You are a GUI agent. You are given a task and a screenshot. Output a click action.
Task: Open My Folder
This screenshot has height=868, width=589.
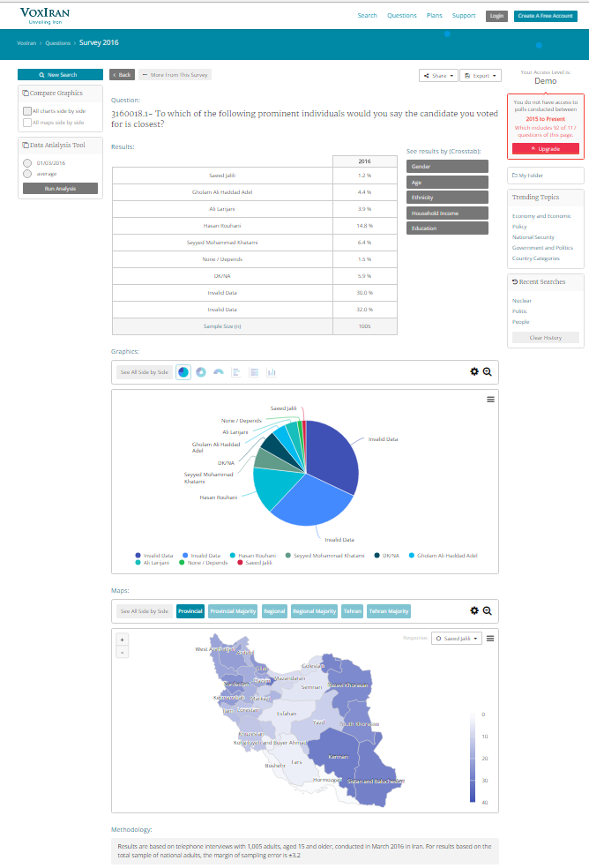[527, 176]
